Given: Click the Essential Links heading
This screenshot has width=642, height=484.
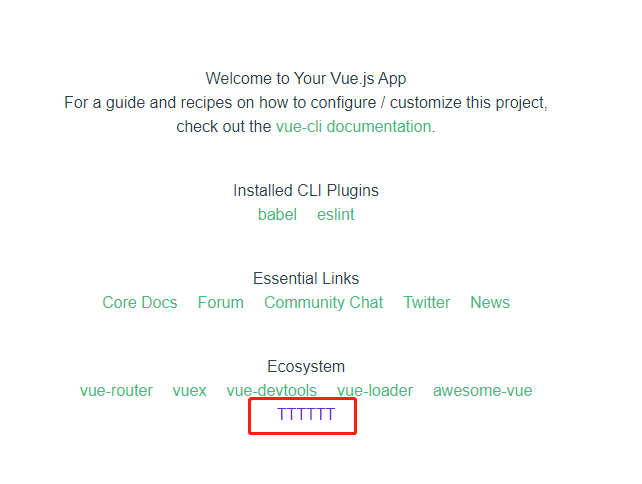Looking at the screenshot, I should coord(306,278).
